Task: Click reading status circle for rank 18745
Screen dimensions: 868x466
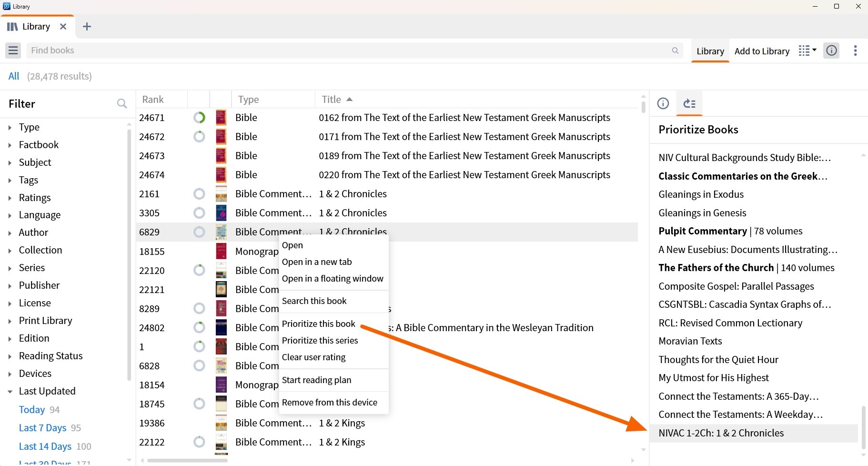Action: 199,404
